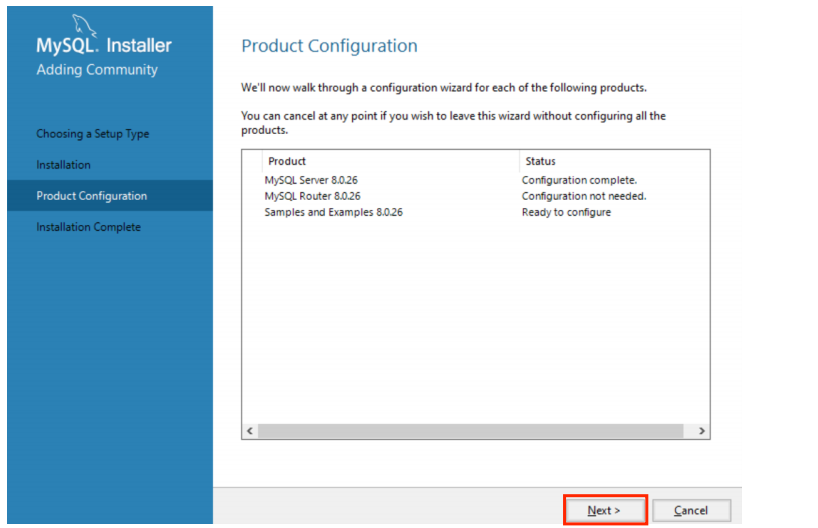The image size is (818, 528).
Task: Click the horizontal scrollbar thumb
Action: coord(471,431)
